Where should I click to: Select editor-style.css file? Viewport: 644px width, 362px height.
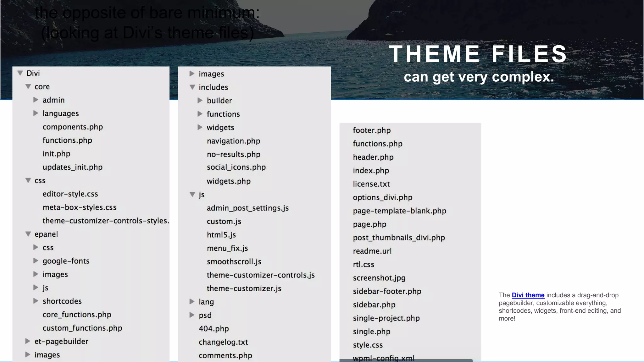(70, 194)
